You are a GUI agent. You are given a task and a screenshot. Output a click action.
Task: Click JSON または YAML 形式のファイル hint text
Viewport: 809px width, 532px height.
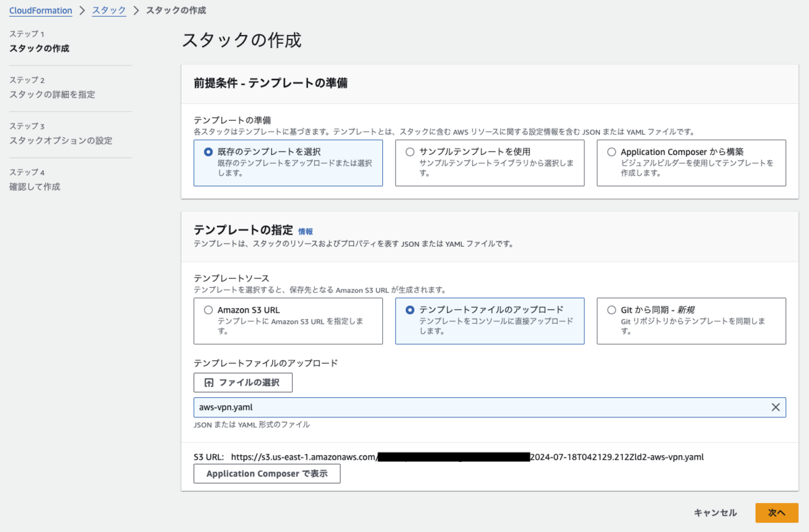[x=251, y=425]
